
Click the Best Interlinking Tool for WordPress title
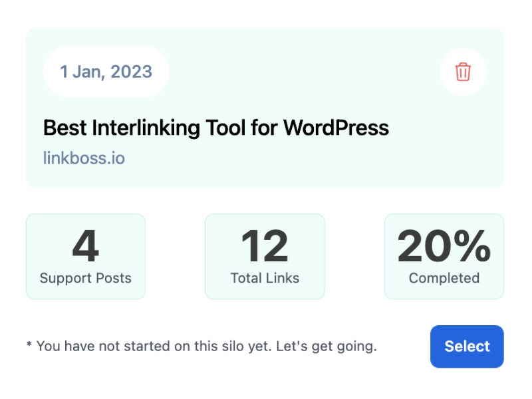(215, 128)
